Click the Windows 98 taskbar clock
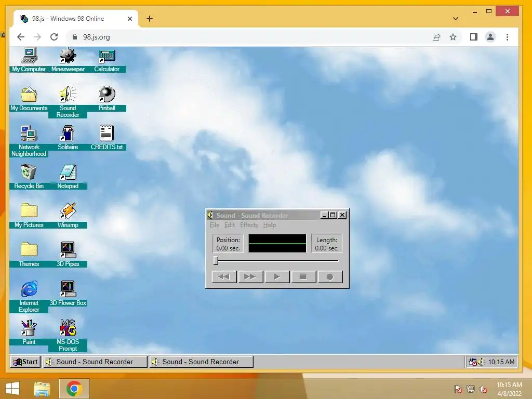Screen dimensions: 532x399 coord(501,362)
